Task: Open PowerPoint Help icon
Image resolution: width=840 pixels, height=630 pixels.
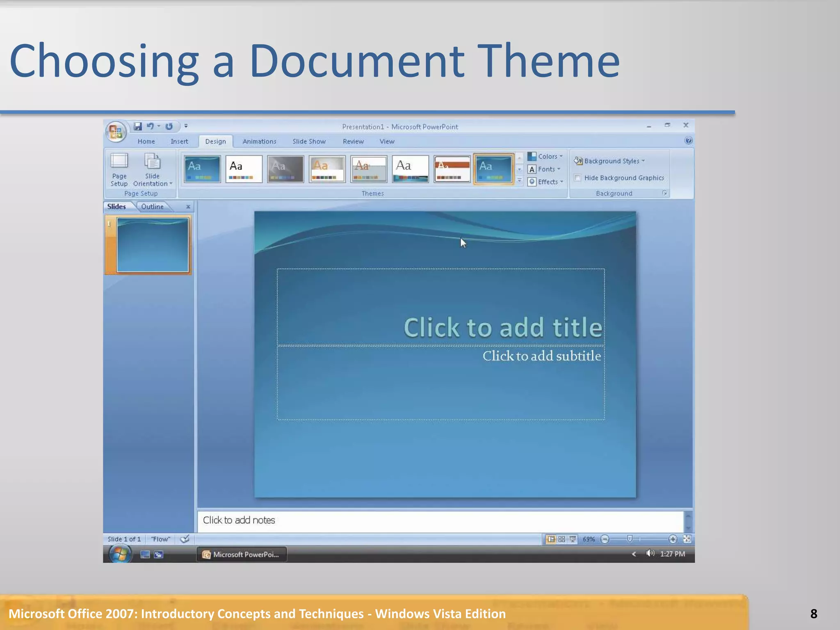Action: pos(689,140)
